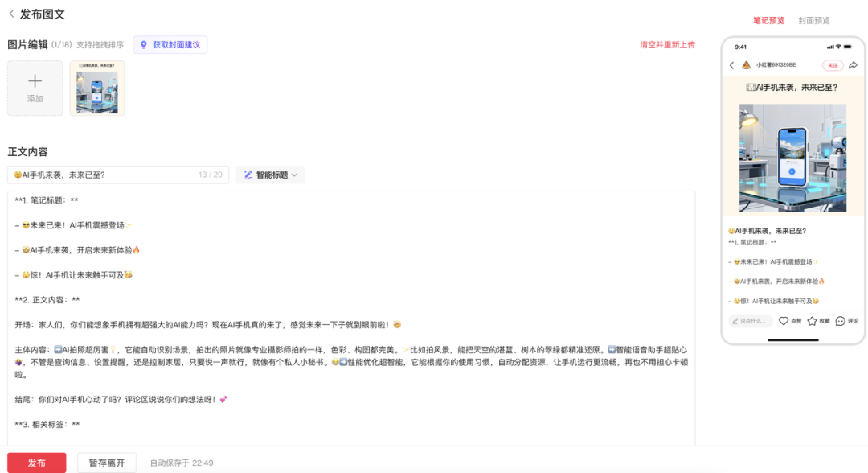Click the back arrow inside the phone preview
Image resolution: width=868 pixels, height=473 pixels.
[x=731, y=65]
